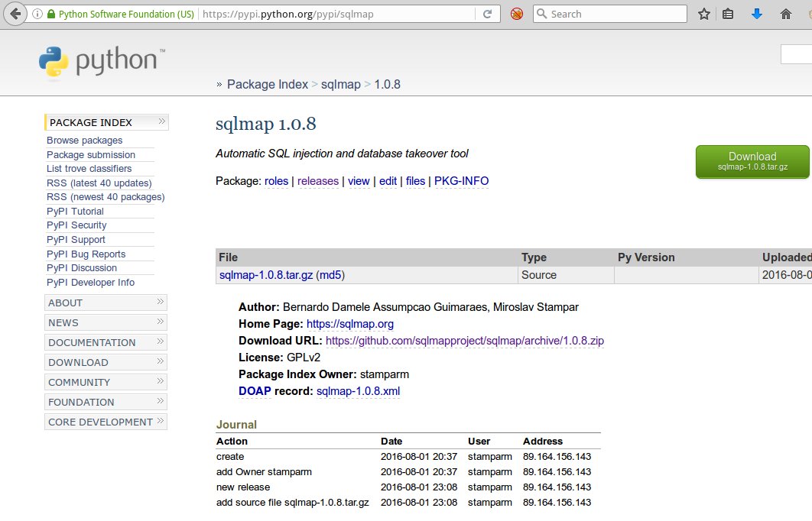Open the package releases link
This screenshot has width=812, height=521.
point(318,181)
